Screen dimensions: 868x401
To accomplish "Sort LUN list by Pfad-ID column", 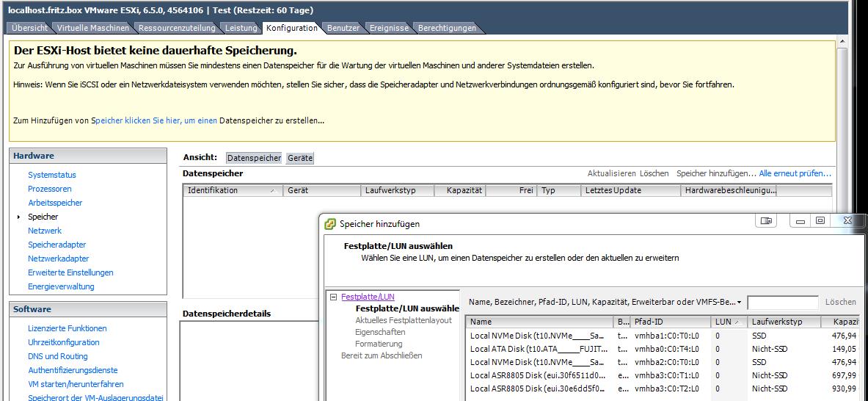I will (671, 322).
